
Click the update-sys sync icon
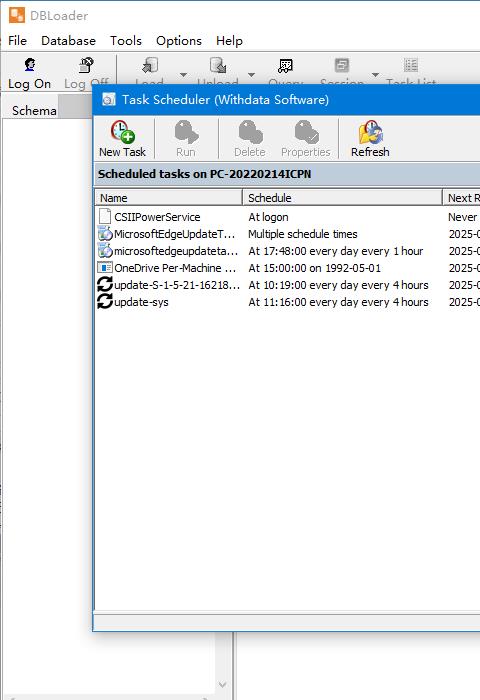105,301
